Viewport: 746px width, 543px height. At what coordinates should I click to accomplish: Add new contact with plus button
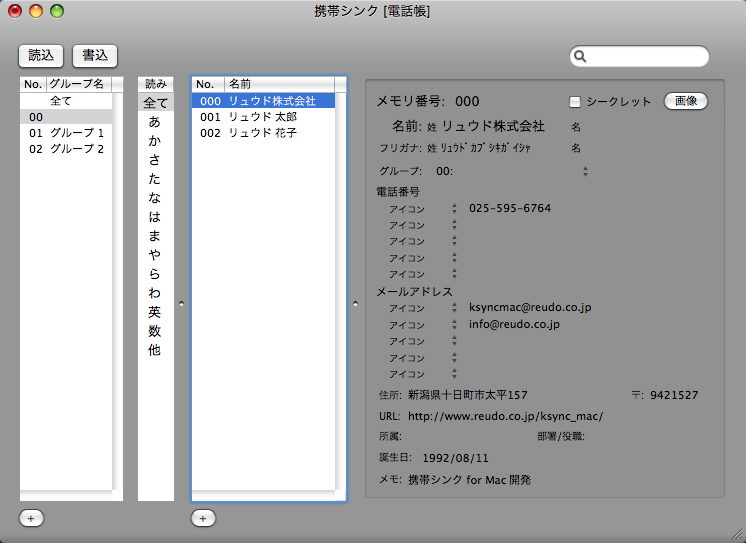203,518
